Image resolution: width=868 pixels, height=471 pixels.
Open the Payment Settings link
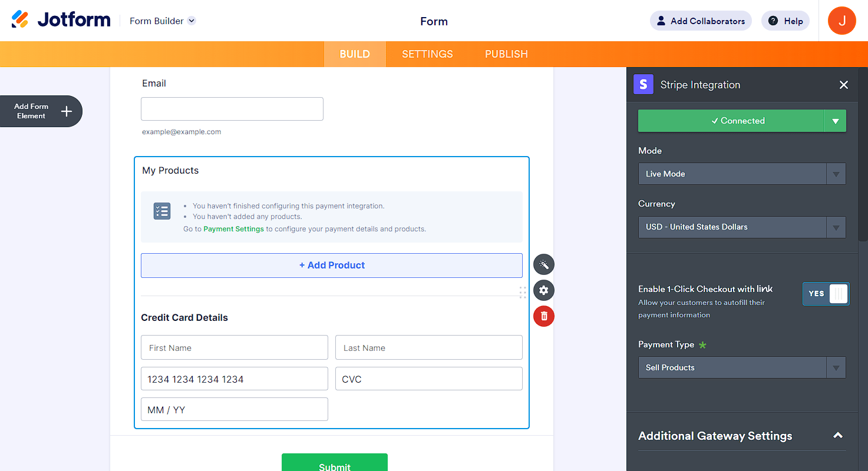[233, 229]
